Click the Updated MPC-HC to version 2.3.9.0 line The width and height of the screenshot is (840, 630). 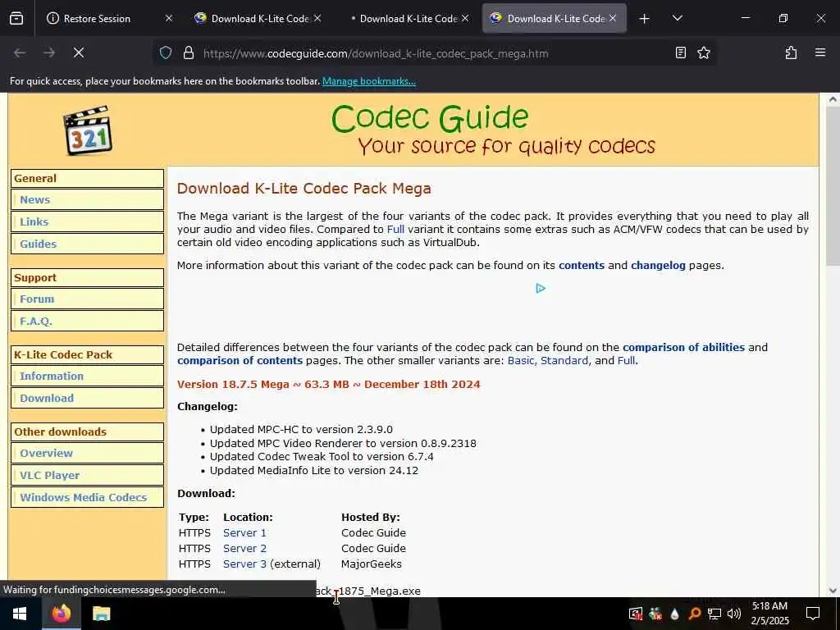[x=301, y=430]
